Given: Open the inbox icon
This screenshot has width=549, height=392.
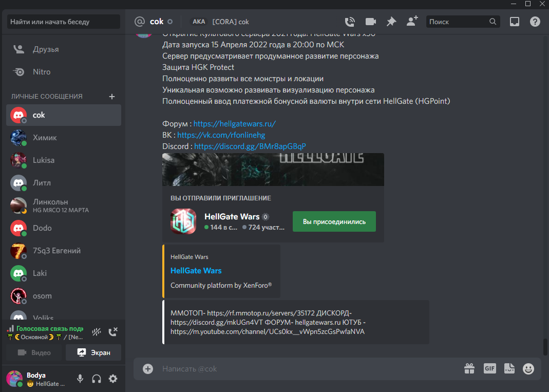Looking at the screenshot, I should point(515,22).
